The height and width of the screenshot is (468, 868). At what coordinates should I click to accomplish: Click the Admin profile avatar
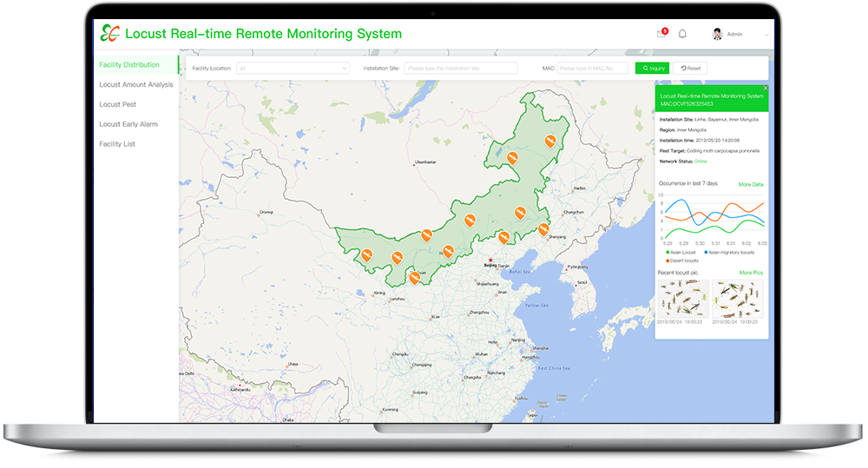pyautogui.click(x=717, y=34)
